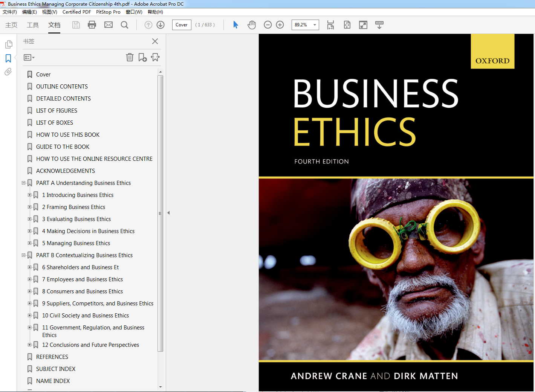Toggle bookmarks panel icon in sidebar
This screenshot has height=392, width=535.
click(8, 58)
